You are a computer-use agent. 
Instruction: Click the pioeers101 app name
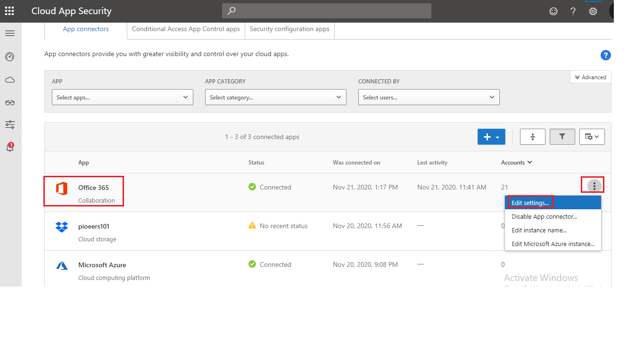click(94, 226)
